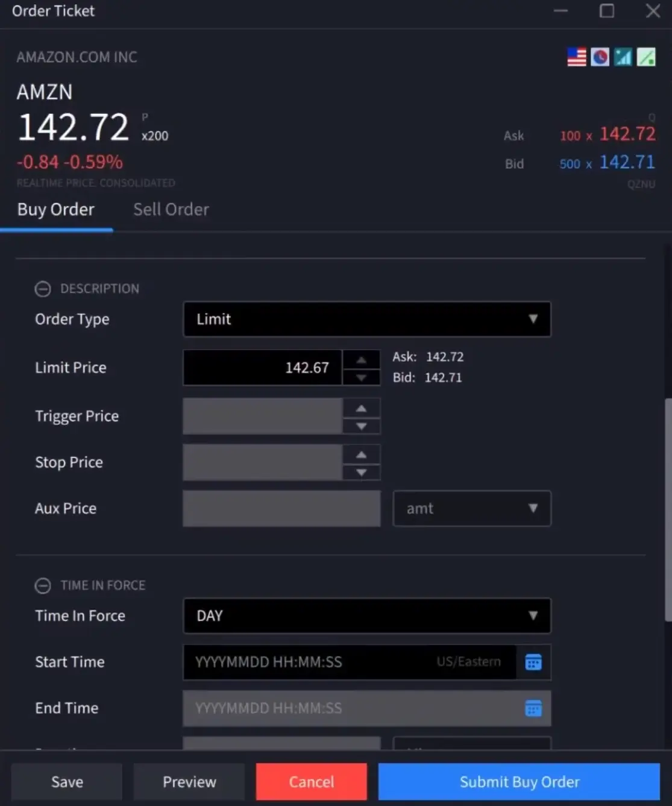Viewport: 672px width, 806px height.
Task: Increase the Limit Price with up arrow
Action: point(361,359)
